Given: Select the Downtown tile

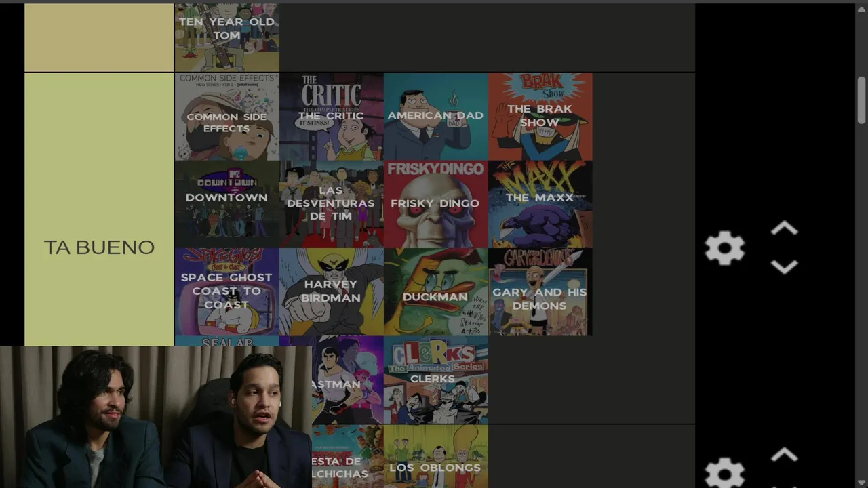Looking at the screenshot, I should 227,204.
